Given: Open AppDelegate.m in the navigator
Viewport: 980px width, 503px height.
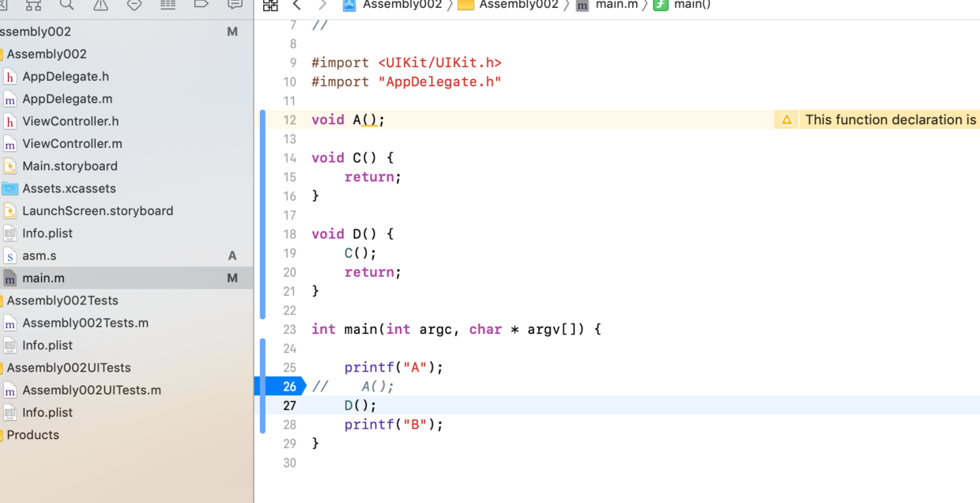Looking at the screenshot, I should pos(67,99).
